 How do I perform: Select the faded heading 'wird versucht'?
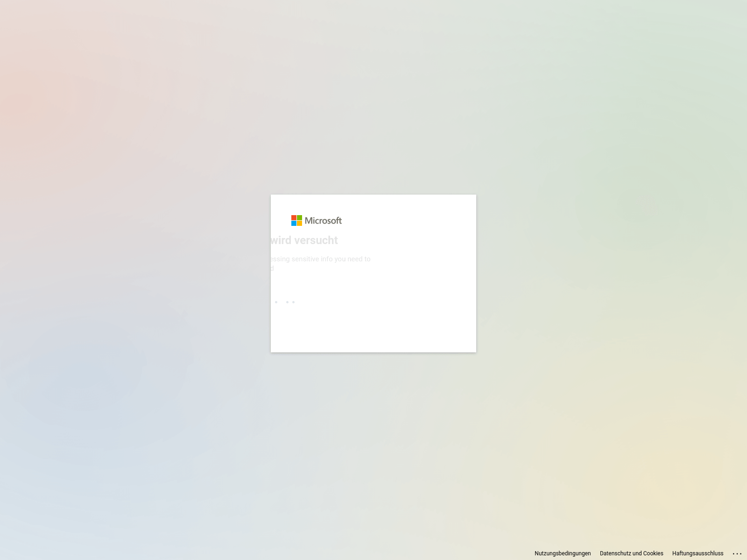click(304, 240)
